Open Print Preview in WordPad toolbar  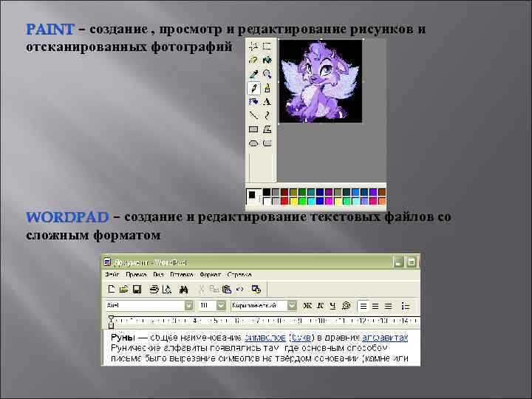[167, 289]
